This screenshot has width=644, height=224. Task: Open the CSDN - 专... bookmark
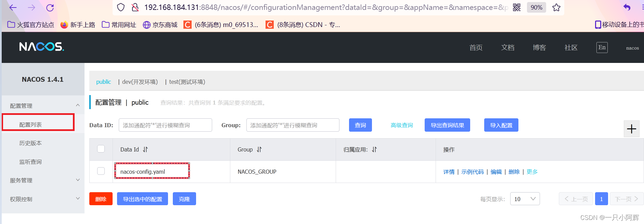(x=303, y=25)
